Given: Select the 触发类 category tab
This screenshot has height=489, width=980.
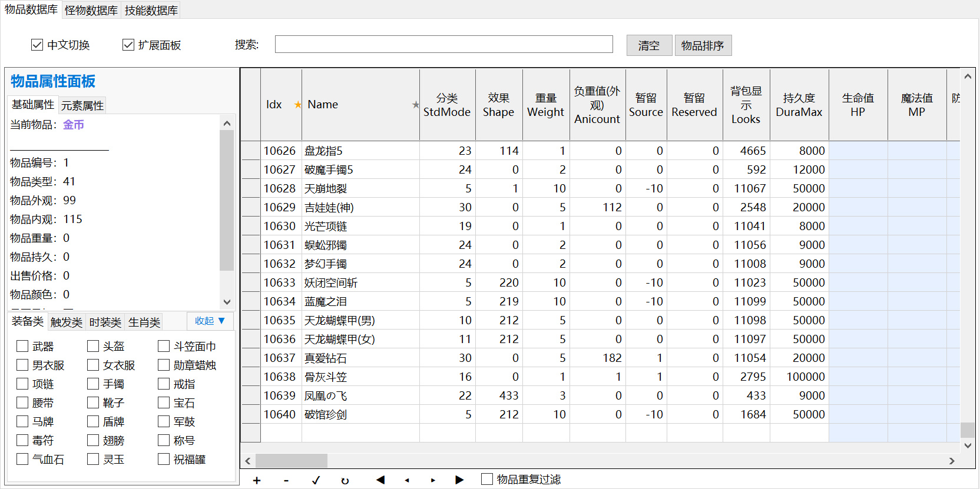Looking at the screenshot, I should coord(67,322).
